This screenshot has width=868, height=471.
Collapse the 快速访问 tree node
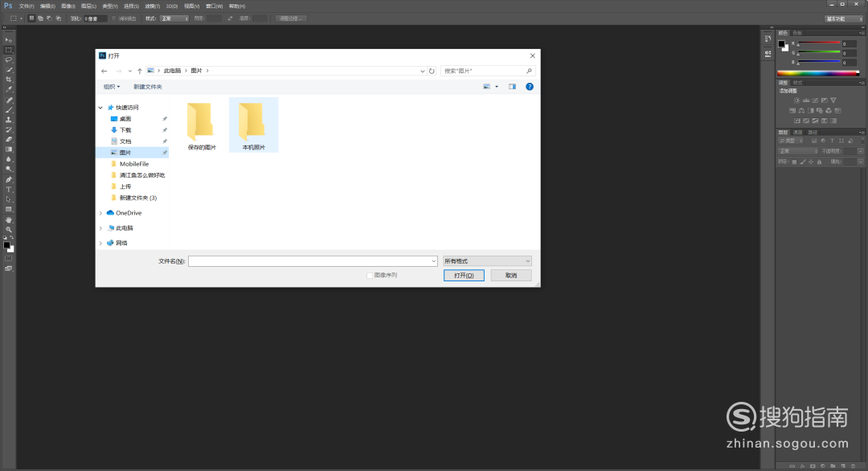[100, 108]
